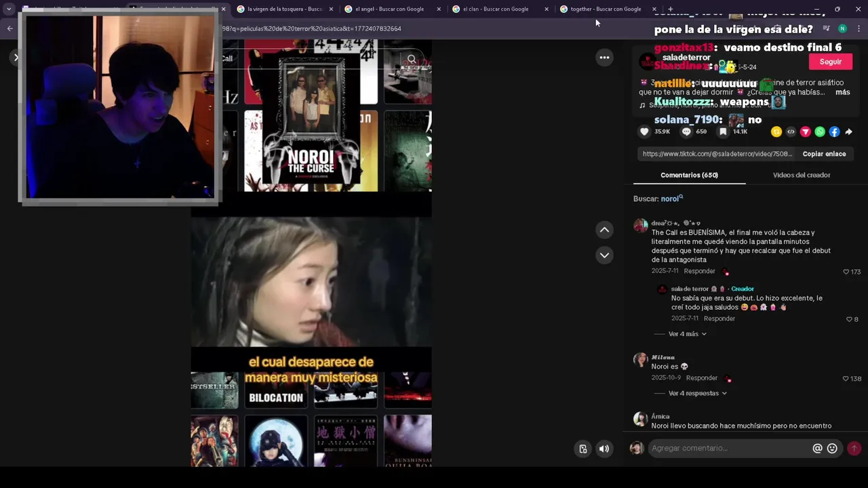Like Milena's comment with 138 likes
This screenshot has width=868, height=488.
click(x=846, y=379)
